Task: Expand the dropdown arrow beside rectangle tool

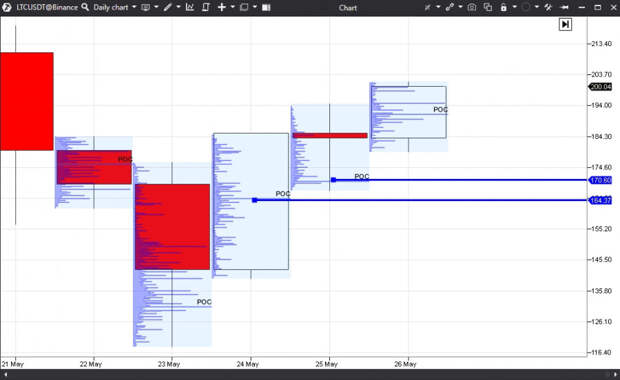Action: point(255,7)
